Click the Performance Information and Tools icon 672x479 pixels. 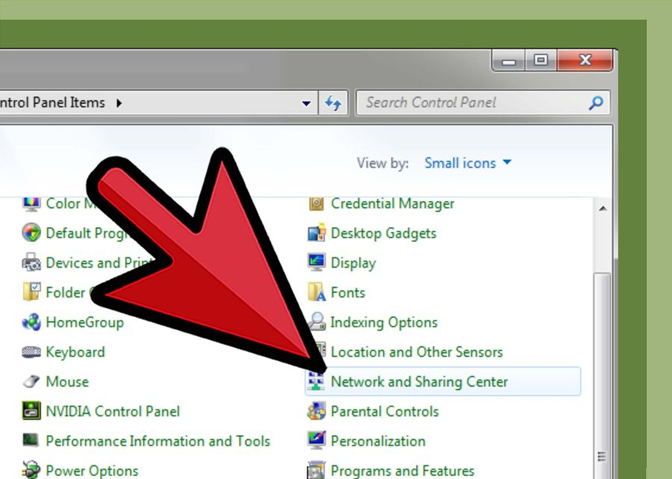coord(31,440)
